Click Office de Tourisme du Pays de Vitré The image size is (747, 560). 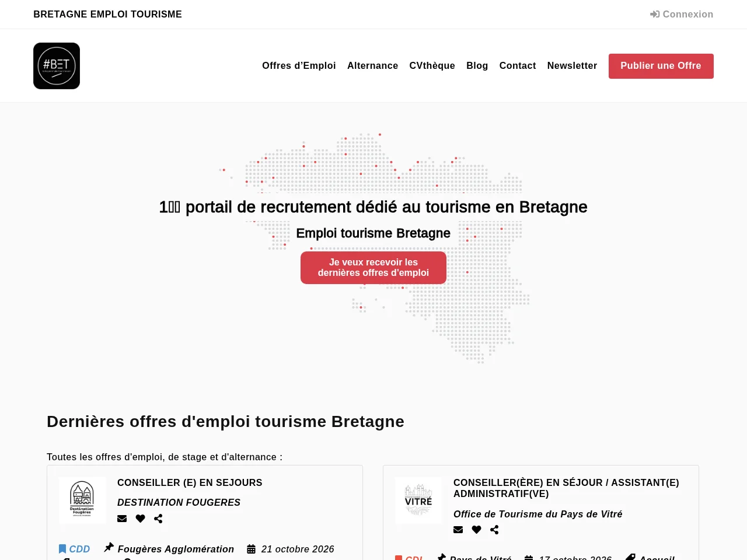click(537, 514)
